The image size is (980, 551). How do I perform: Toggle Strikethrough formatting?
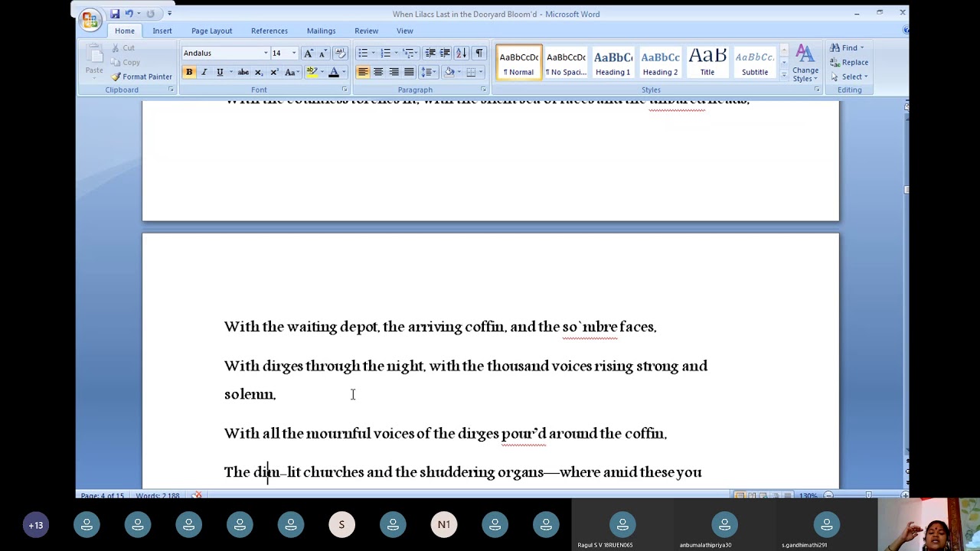click(x=243, y=72)
